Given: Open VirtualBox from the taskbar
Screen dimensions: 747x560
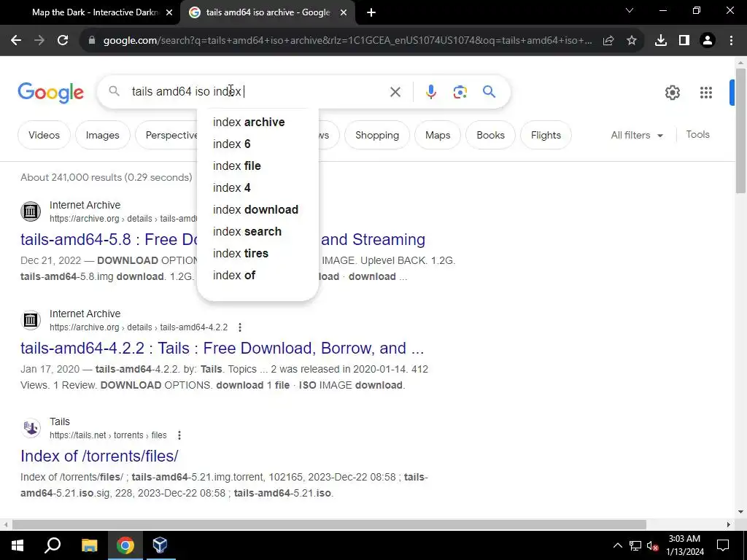Looking at the screenshot, I should coord(160,545).
